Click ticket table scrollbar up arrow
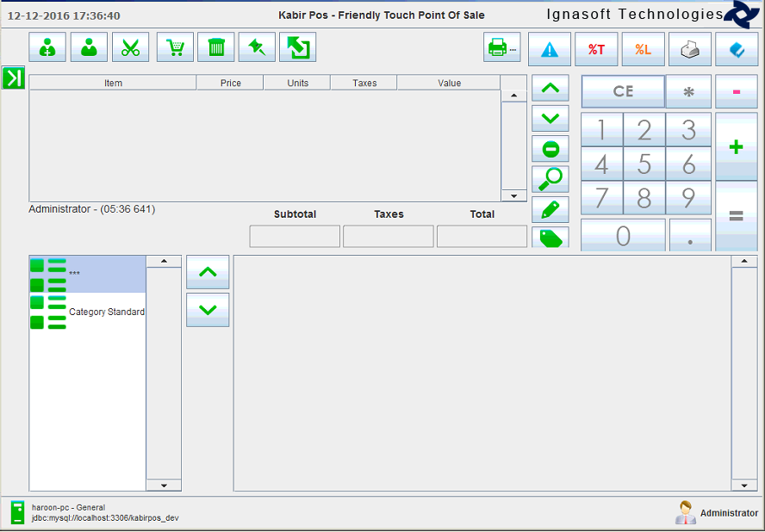765x532 pixels. click(513, 96)
